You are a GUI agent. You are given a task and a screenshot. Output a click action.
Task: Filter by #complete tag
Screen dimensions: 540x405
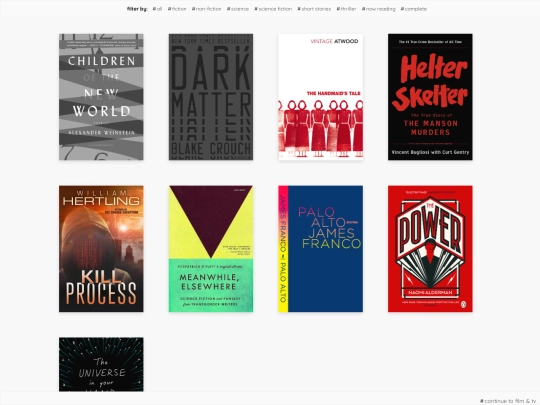coord(414,9)
